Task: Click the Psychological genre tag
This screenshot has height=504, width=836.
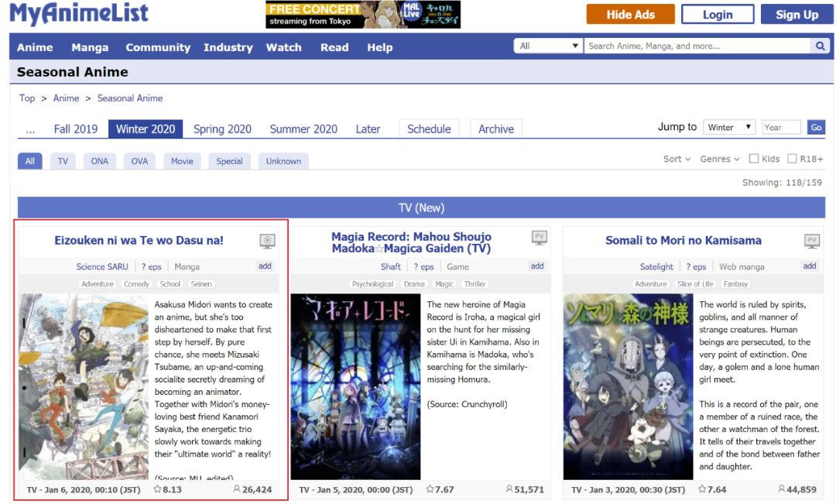Action: click(x=372, y=284)
